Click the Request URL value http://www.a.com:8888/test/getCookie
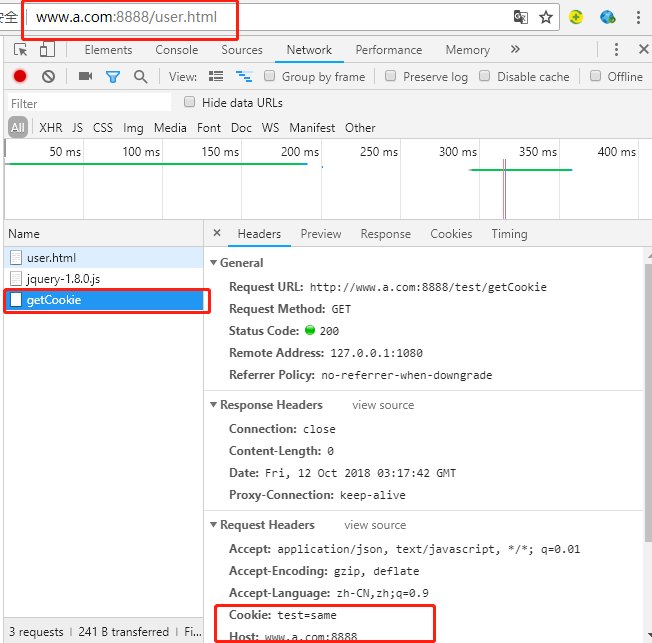The image size is (652, 643). [x=428, y=287]
